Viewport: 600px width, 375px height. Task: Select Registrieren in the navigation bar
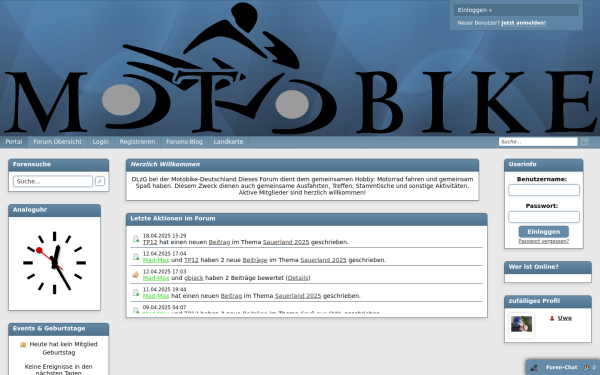pyautogui.click(x=137, y=142)
